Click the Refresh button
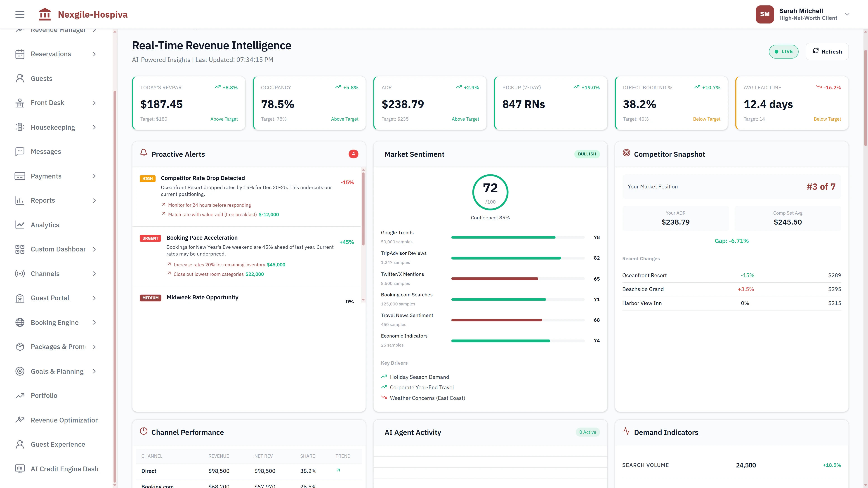The height and width of the screenshot is (488, 868). tap(827, 51)
